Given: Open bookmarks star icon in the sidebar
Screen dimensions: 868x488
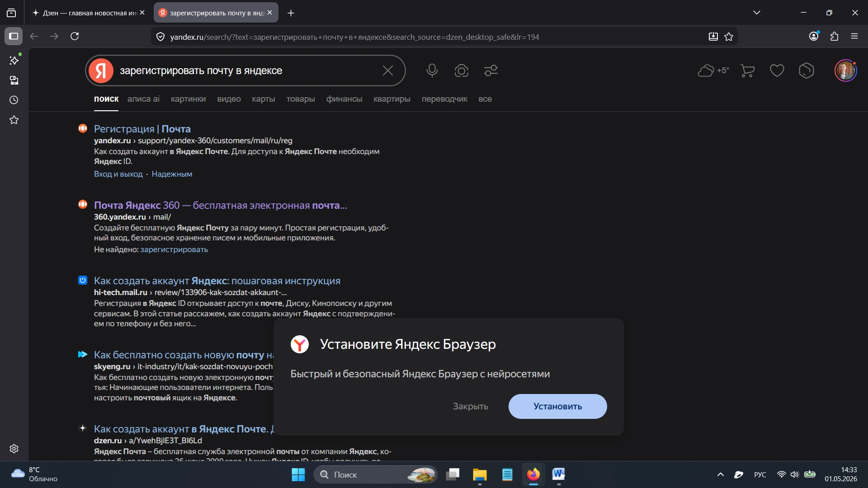Looking at the screenshot, I should (14, 120).
